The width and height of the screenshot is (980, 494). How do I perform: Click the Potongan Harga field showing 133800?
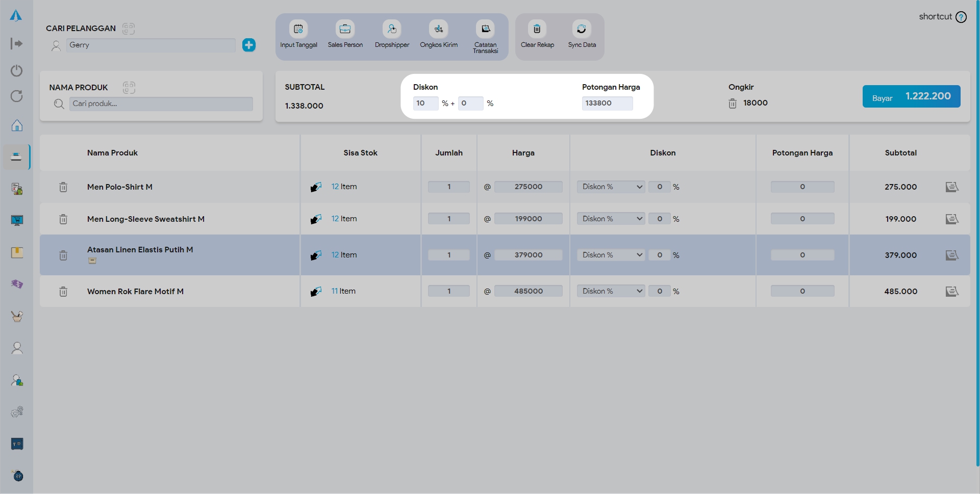click(x=607, y=103)
